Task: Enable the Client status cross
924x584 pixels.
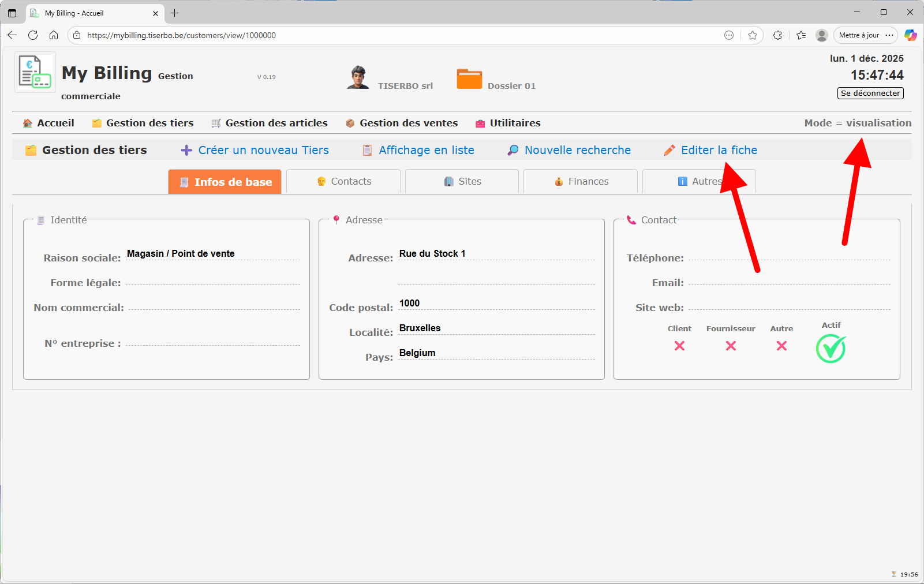Action: (679, 346)
